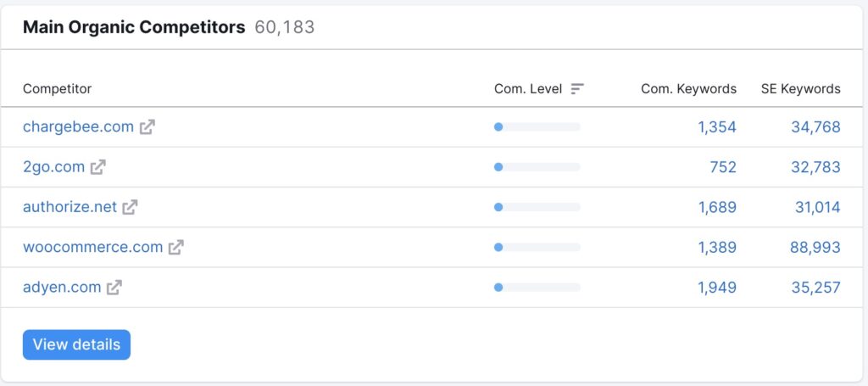The image size is (868, 386).
Task: Sort by Com. Level icon
Action: click(577, 88)
